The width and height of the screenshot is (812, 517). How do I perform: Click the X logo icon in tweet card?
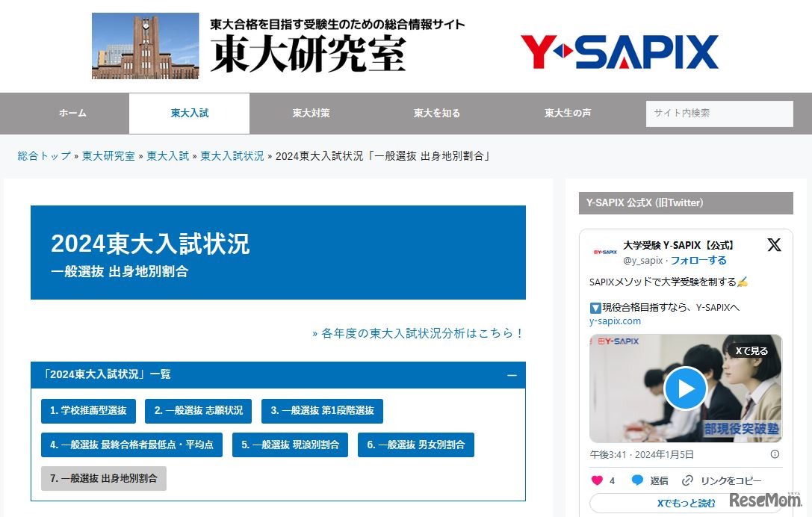(x=774, y=245)
